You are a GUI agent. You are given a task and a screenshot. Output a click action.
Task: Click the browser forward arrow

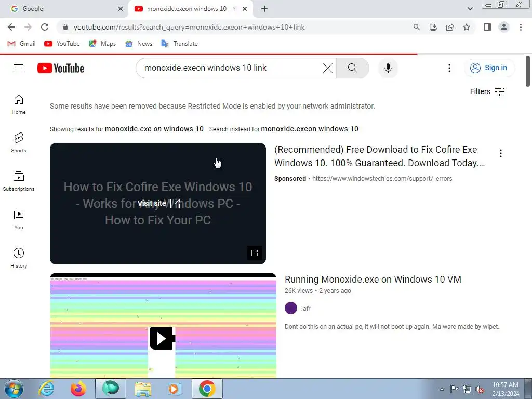[x=28, y=27]
